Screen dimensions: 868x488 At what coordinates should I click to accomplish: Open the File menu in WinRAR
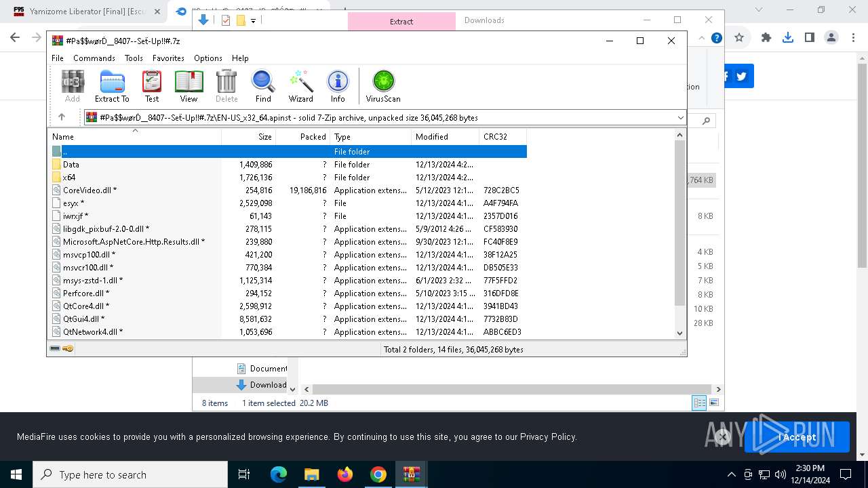pyautogui.click(x=58, y=58)
